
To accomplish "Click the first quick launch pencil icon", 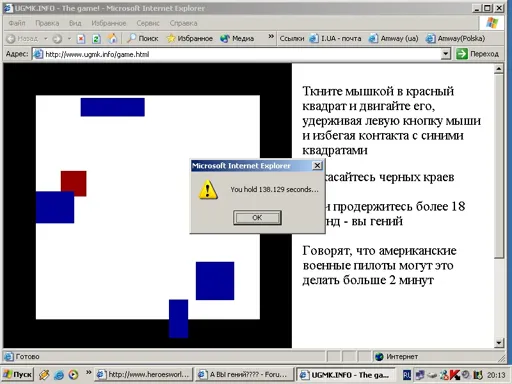I will point(44,375).
